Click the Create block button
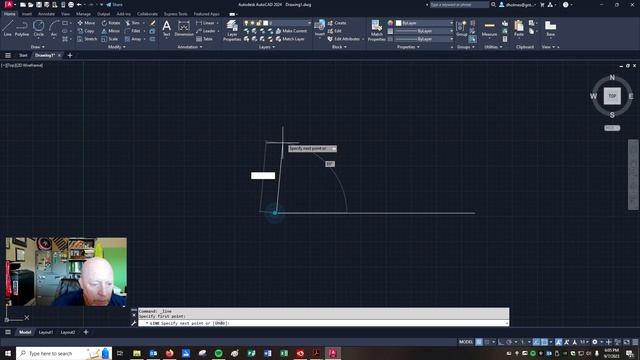The image size is (640, 360). click(337, 23)
